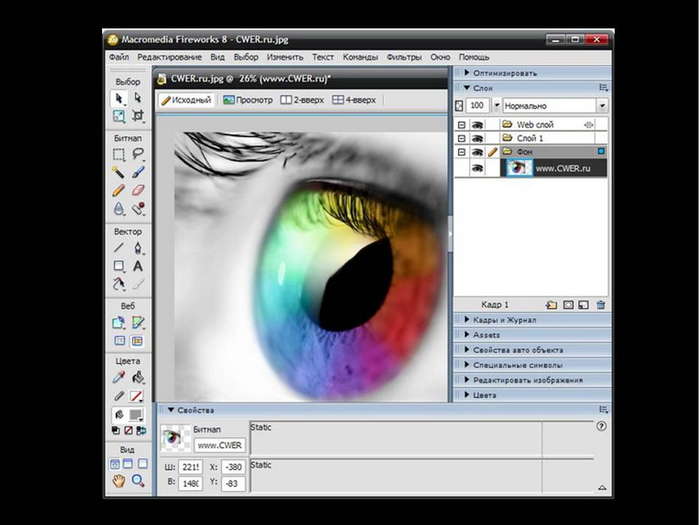This screenshot has width=700, height=525.
Task: Select the Knife tool
Action: coord(138,284)
